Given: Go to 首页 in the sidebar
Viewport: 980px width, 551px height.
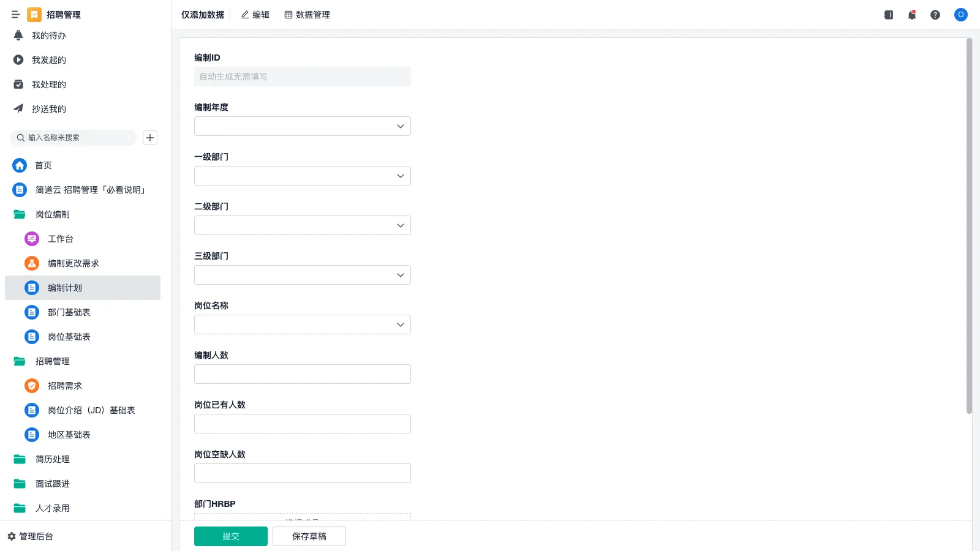Looking at the screenshot, I should point(43,165).
